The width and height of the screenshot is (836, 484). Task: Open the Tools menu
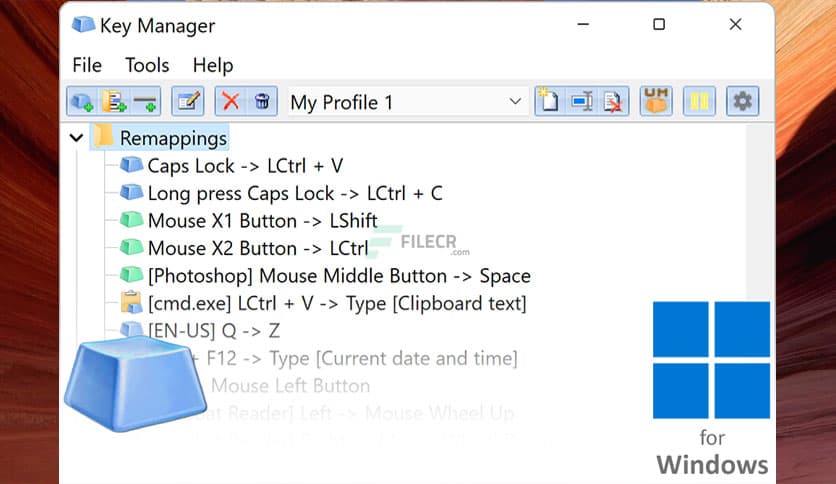(x=147, y=65)
